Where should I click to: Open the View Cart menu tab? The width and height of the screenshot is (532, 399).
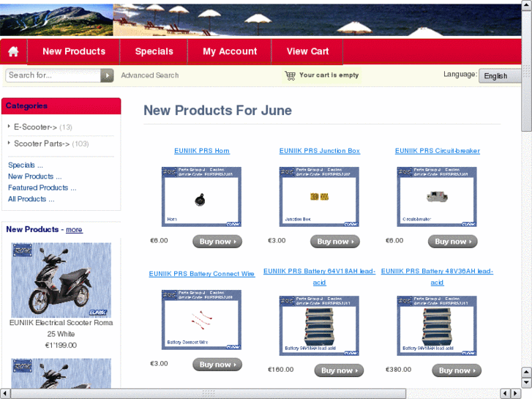click(307, 51)
